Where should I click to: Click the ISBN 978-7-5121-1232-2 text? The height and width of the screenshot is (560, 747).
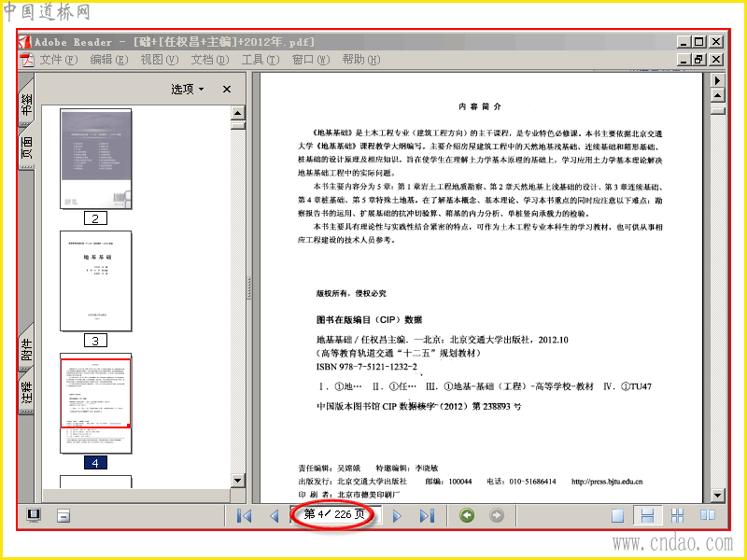(367, 367)
